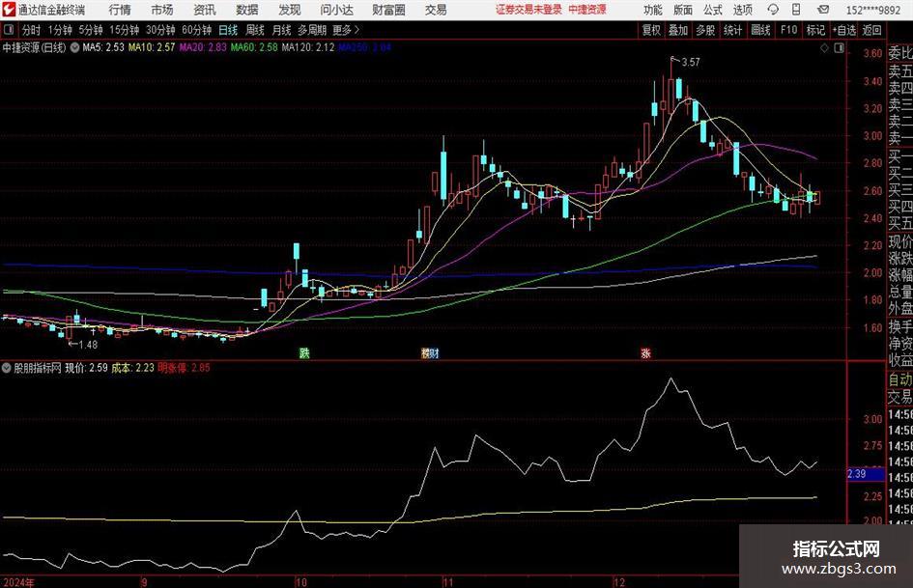Image resolution: width=913 pixels, height=588 pixels.
Task: Click account number 152****9892
Action: (872, 10)
